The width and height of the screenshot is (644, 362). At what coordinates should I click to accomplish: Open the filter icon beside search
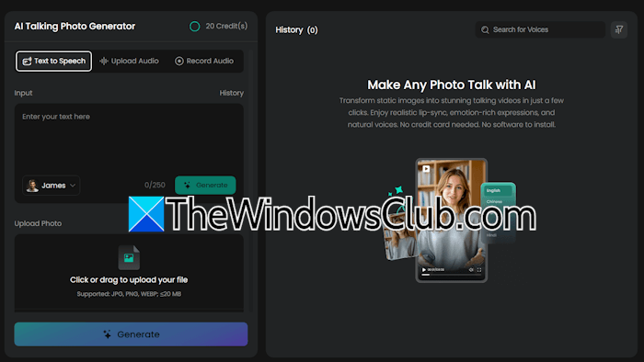point(619,29)
